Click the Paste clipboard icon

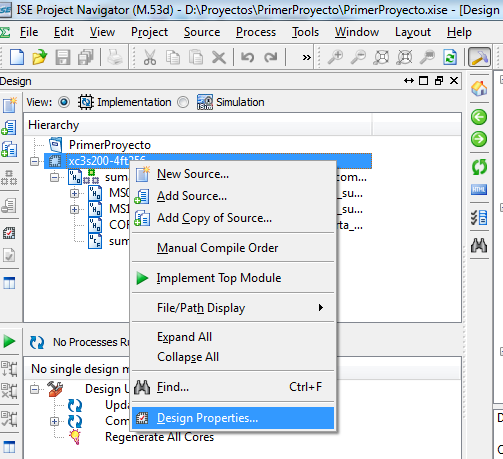pos(196,57)
